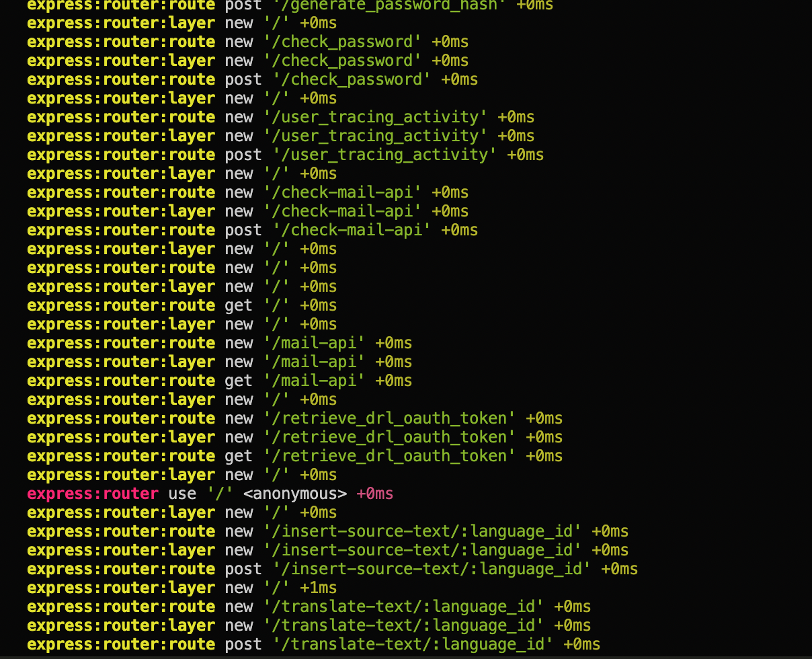Click path in route new '/retrieve_drl_oauth_token' line
This screenshot has height=659, width=812.
coord(390,418)
